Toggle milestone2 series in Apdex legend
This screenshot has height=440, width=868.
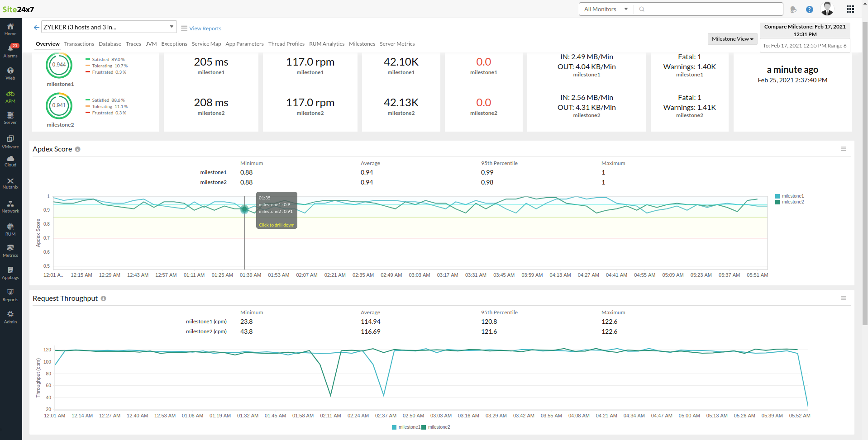pos(792,202)
